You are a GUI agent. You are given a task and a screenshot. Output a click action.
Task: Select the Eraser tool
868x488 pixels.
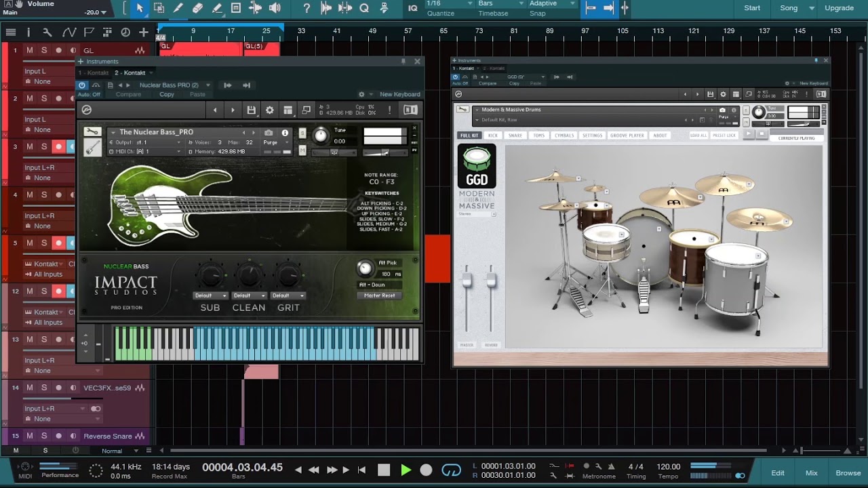coord(197,8)
